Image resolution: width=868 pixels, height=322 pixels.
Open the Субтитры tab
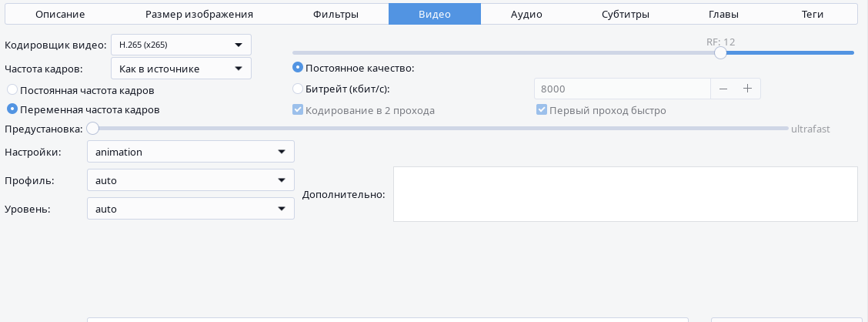(626, 14)
